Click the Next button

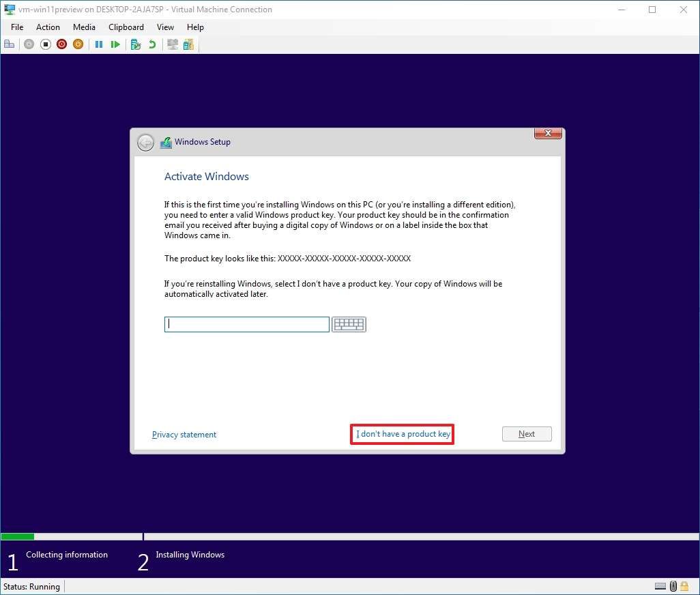point(527,433)
